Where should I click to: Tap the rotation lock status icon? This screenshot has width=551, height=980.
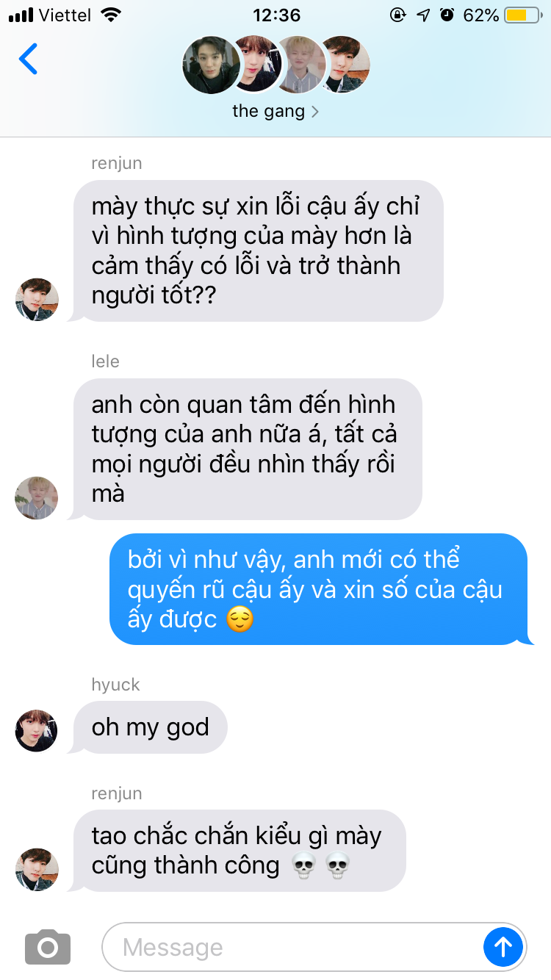(397, 15)
